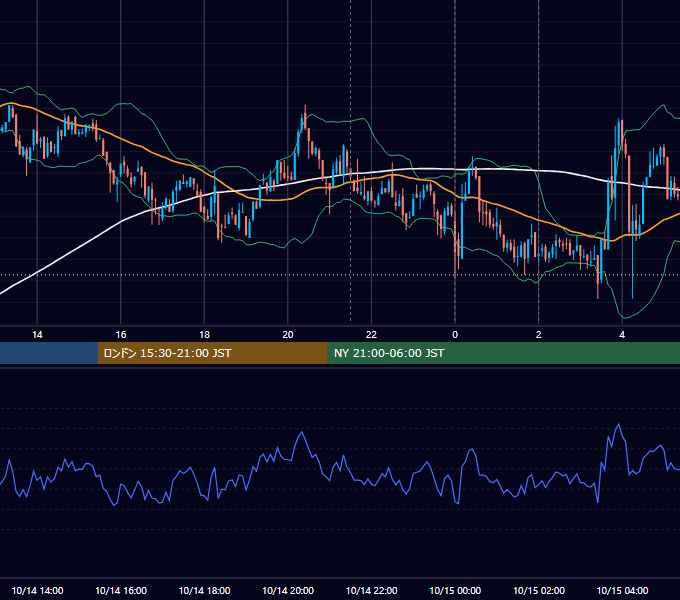The height and width of the screenshot is (600, 680).
Task: Click the 14 hour label on price chart axis
Action: pos(37,335)
